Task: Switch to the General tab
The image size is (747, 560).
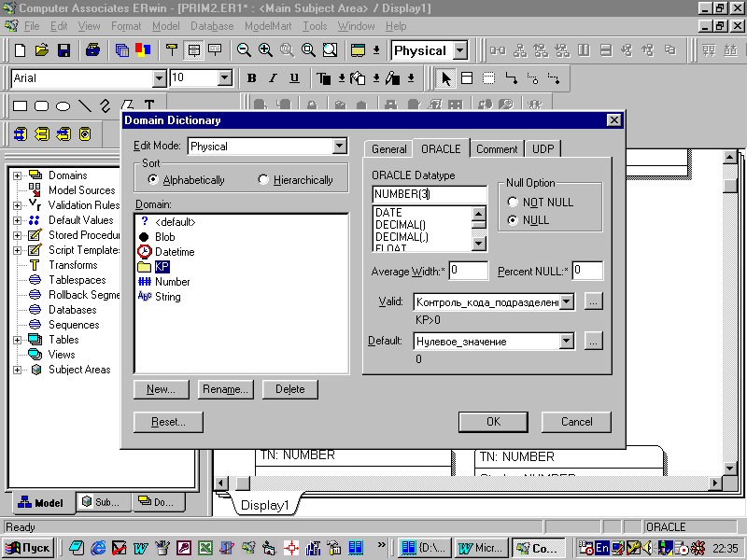Action: 388,149
